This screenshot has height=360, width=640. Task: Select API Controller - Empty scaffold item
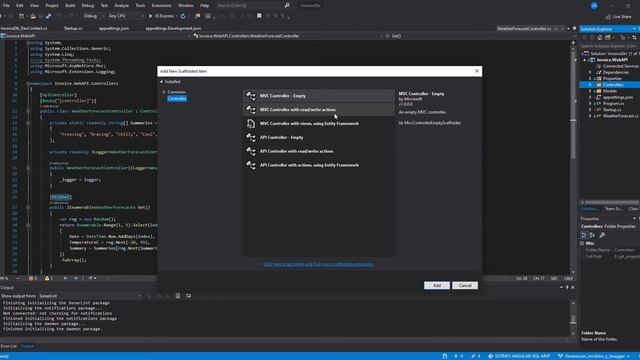[319, 138]
